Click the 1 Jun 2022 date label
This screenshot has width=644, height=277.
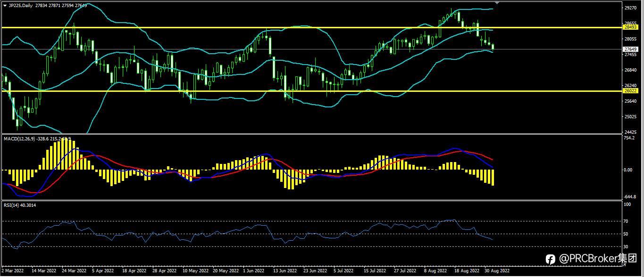[x=255, y=271]
